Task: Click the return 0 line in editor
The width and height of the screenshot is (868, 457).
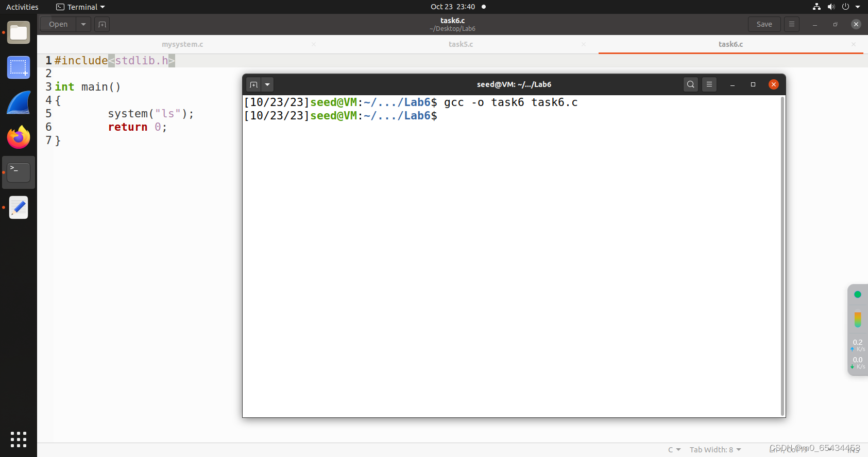Action: (138, 127)
